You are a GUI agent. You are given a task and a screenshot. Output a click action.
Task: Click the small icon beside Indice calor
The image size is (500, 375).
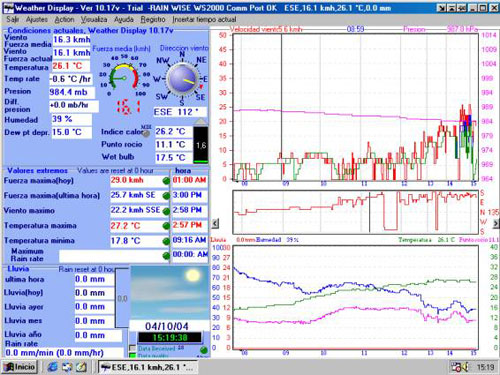point(146,133)
